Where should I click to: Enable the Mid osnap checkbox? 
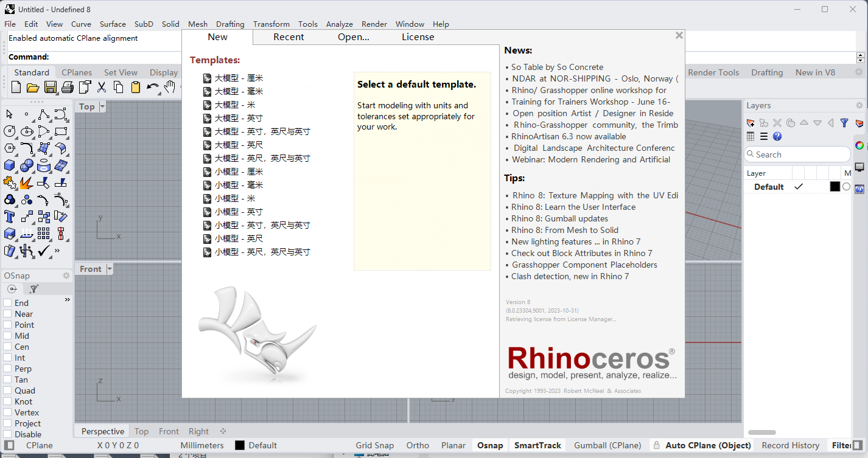[x=7, y=336]
